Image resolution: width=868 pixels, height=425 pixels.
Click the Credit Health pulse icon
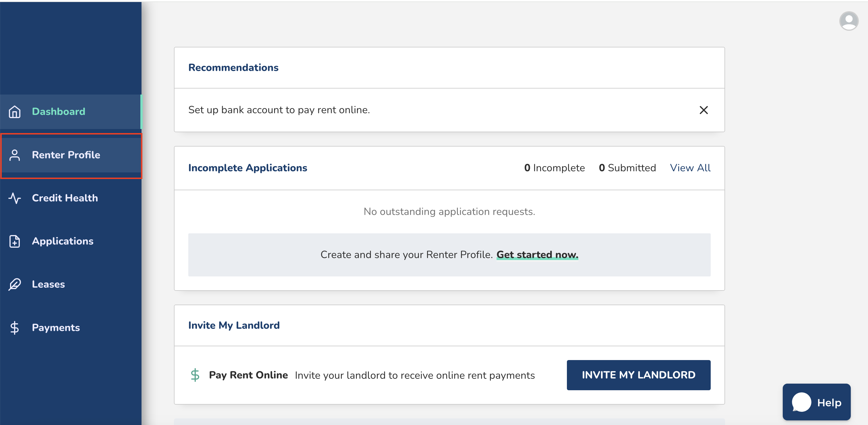tap(14, 198)
